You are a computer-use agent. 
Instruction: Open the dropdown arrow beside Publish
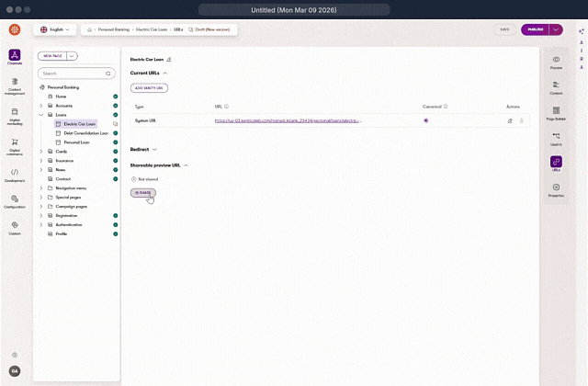[x=556, y=29]
